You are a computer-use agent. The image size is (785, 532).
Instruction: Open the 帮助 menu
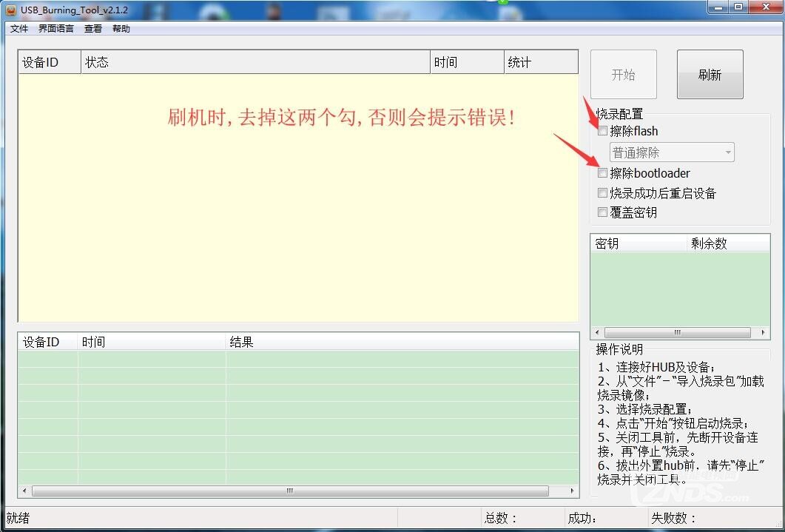[121, 28]
